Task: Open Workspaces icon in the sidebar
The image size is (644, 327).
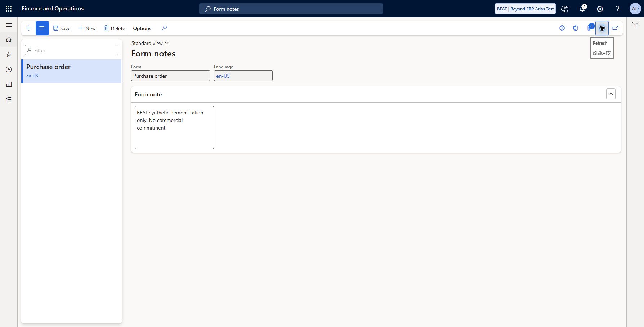Action: point(9,85)
